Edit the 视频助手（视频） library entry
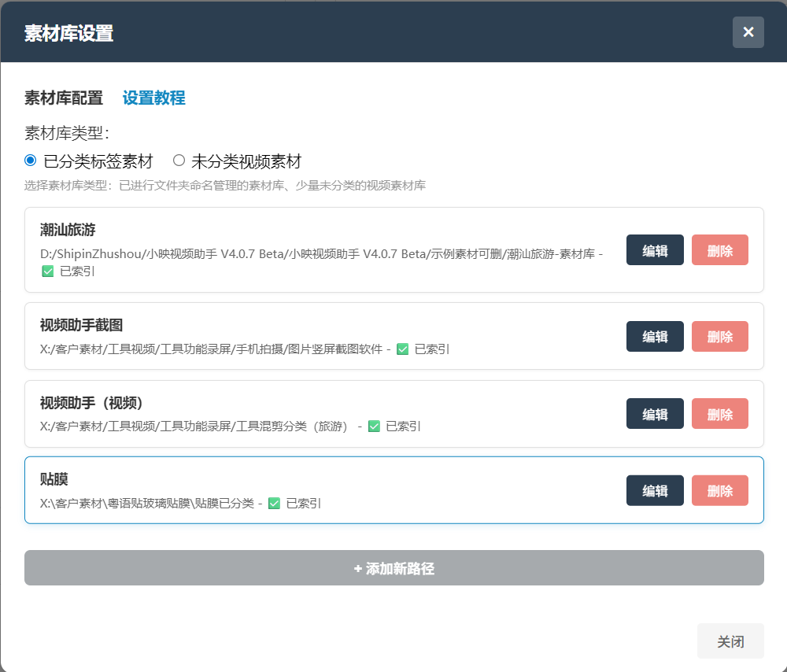 [655, 414]
